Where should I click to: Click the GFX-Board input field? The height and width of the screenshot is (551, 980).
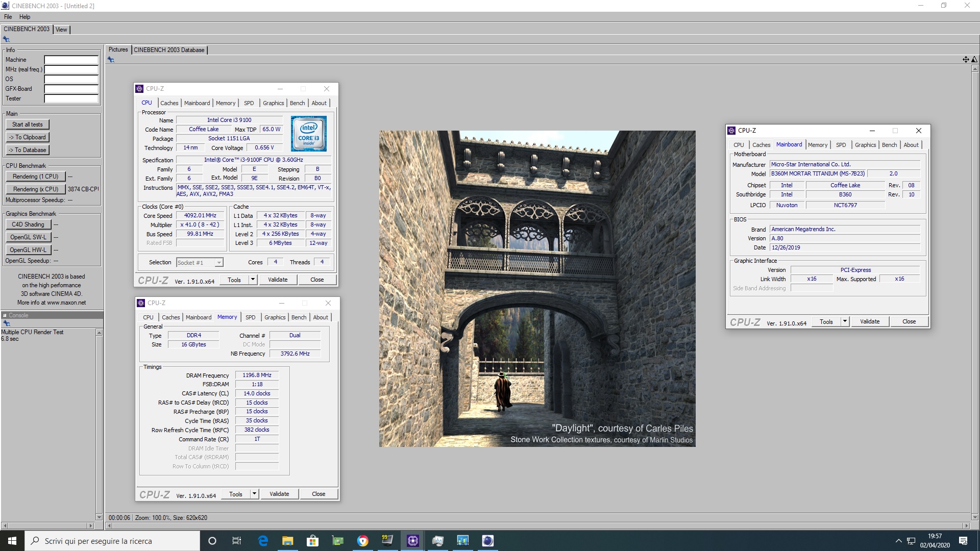71,89
